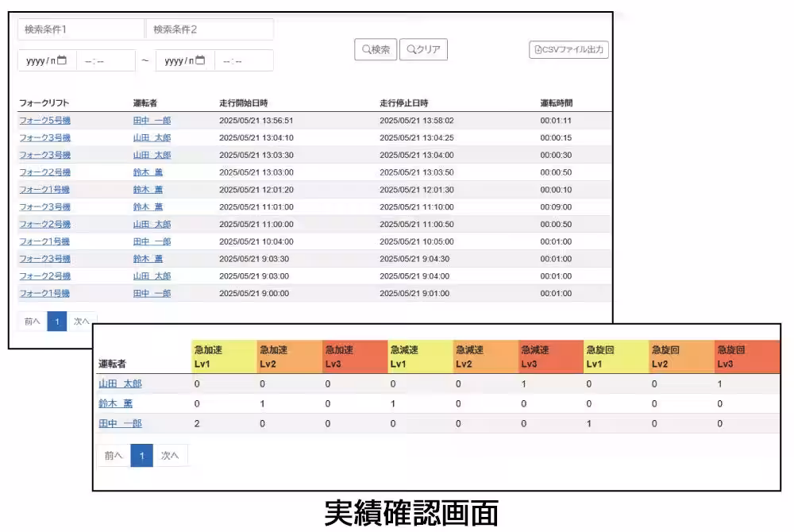
Task: Click the yellow 急旋回 Lv1 column header
Action: coord(616,357)
